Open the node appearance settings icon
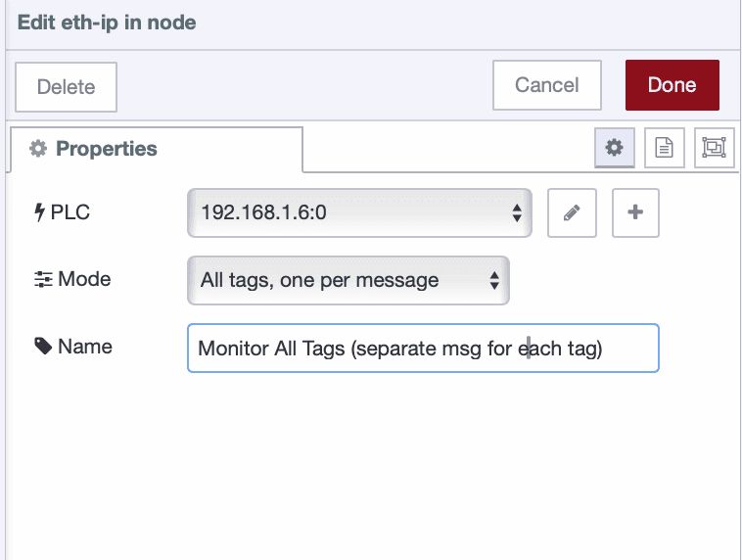 [x=714, y=148]
